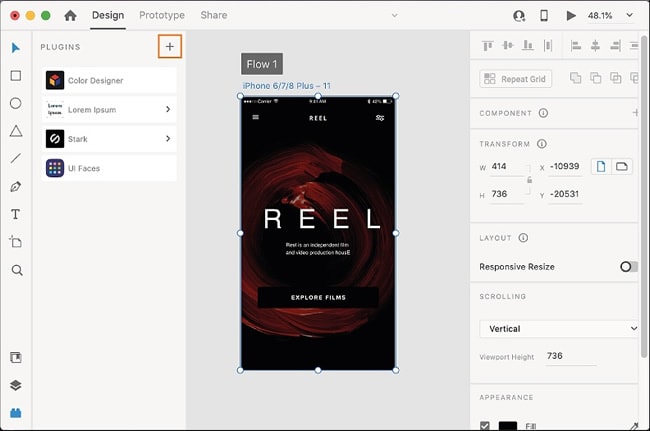Select the Polygon triangle tool
This screenshot has height=431, width=650.
point(16,131)
